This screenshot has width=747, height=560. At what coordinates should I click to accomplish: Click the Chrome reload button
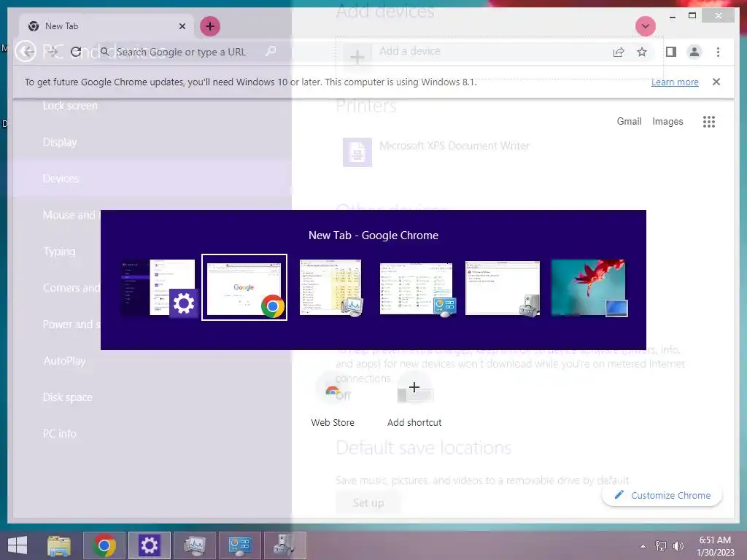[x=76, y=52]
